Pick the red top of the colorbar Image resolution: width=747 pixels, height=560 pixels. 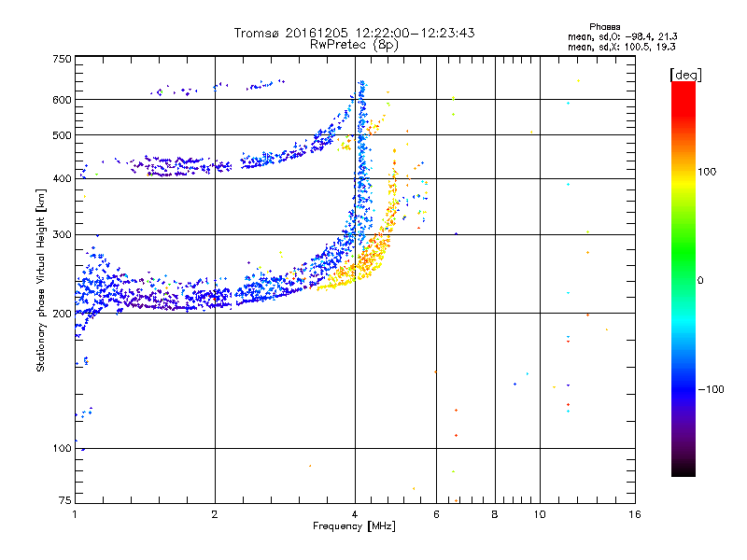pos(683,87)
